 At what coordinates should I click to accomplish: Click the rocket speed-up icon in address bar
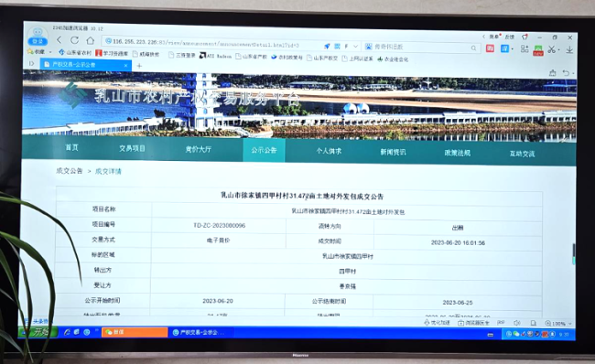click(x=327, y=47)
